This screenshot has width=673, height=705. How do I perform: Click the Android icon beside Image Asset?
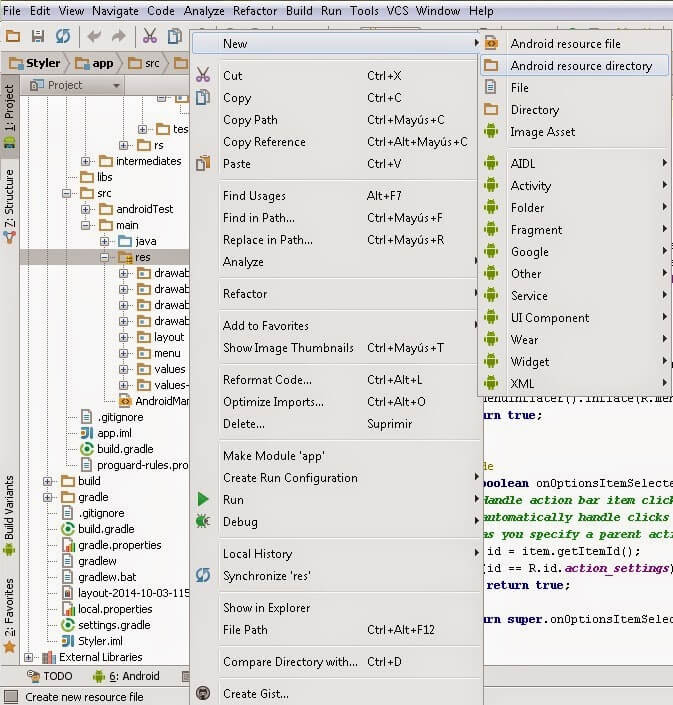[491, 131]
